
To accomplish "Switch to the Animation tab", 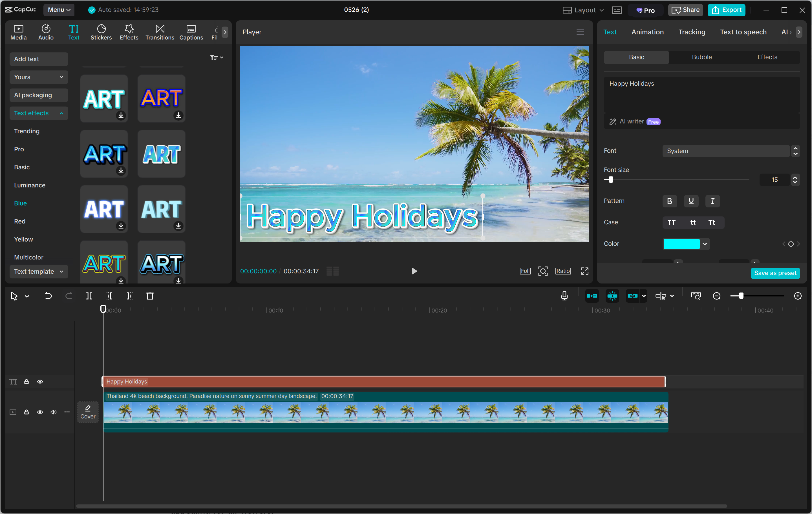I will coord(647,32).
